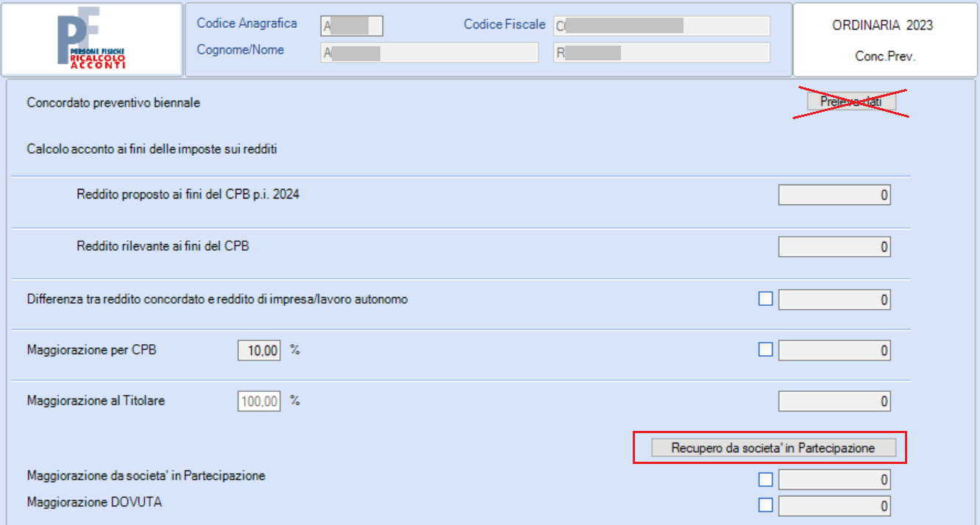
Task: Select the Maggiorazione al Titolare amount field
Action: point(834,401)
